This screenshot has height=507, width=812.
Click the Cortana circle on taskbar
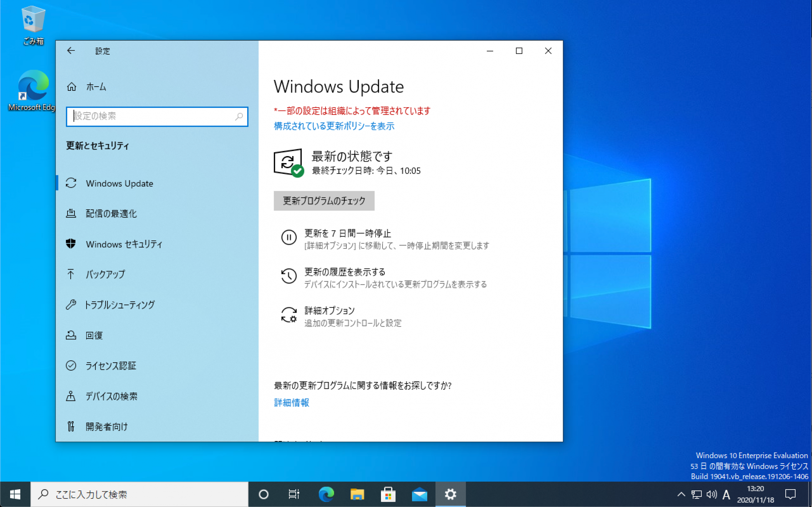264,494
